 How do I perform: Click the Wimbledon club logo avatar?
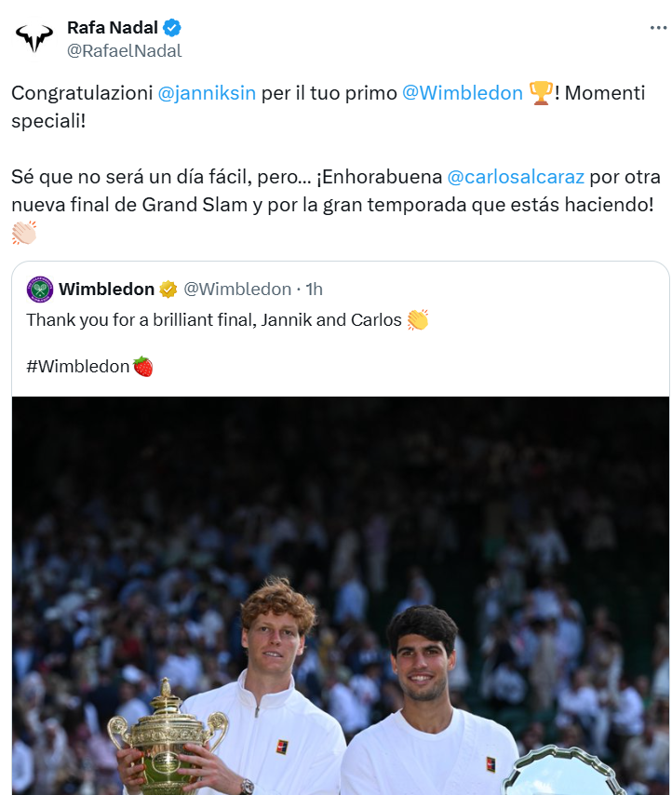tap(40, 290)
